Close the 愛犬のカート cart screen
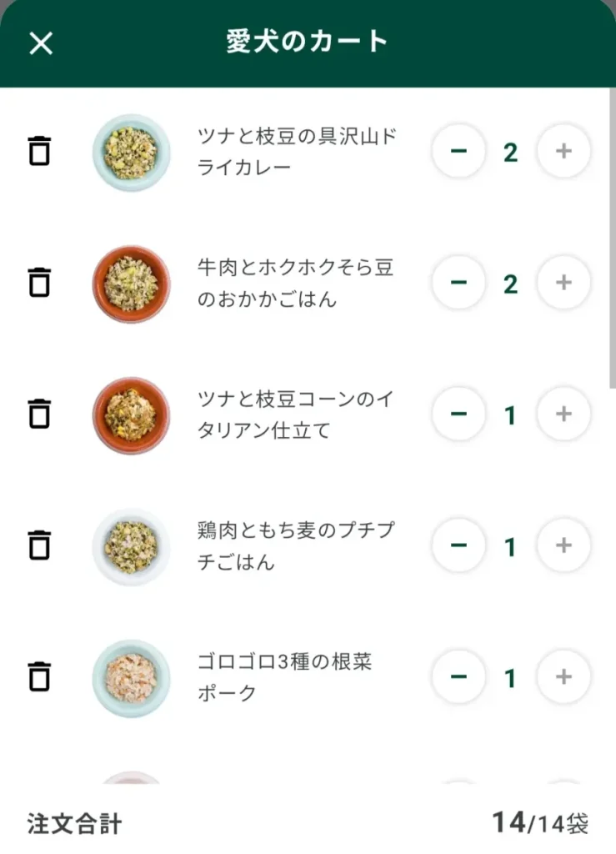616x854 pixels. (41, 43)
